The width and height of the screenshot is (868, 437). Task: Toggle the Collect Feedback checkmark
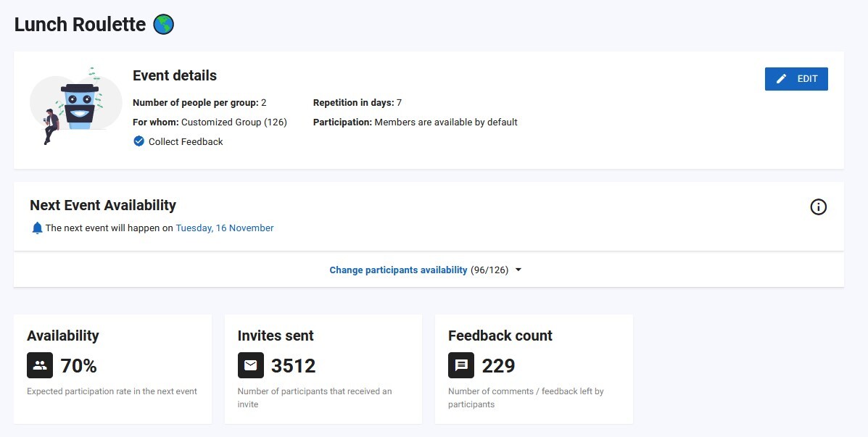pos(139,141)
